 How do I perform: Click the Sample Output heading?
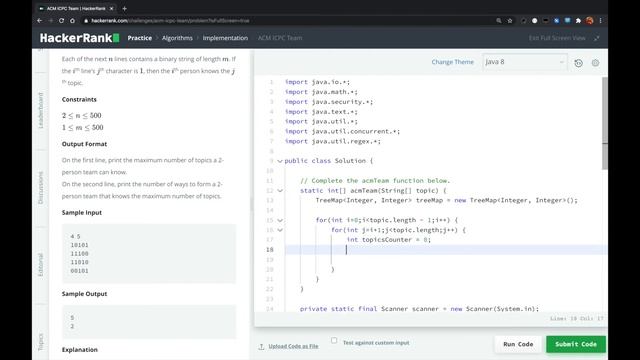point(84,294)
